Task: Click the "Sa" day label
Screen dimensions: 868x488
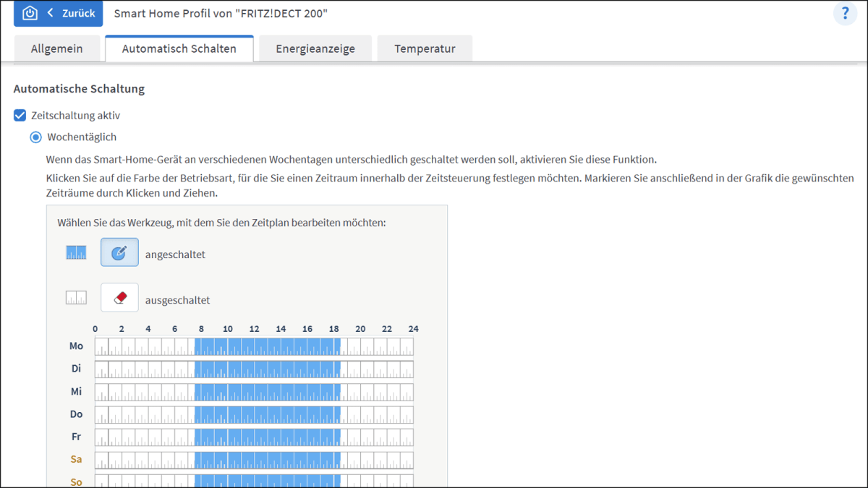Action: click(76, 459)
